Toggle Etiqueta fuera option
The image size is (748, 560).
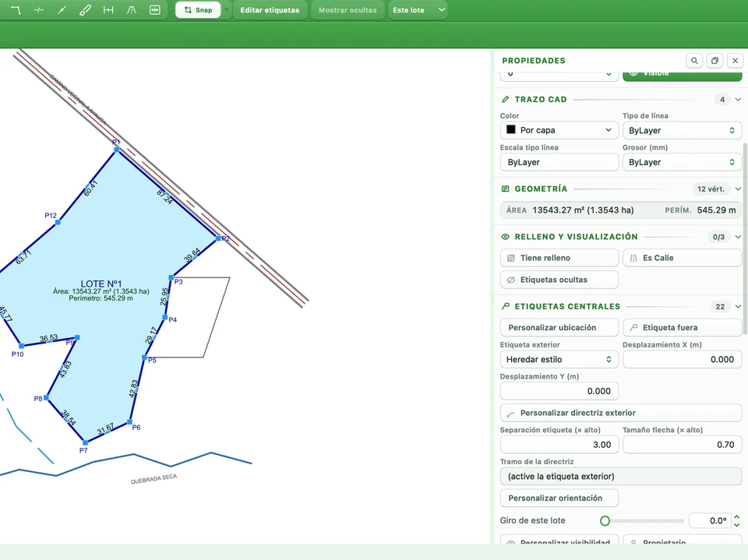(x=683, y=328)
